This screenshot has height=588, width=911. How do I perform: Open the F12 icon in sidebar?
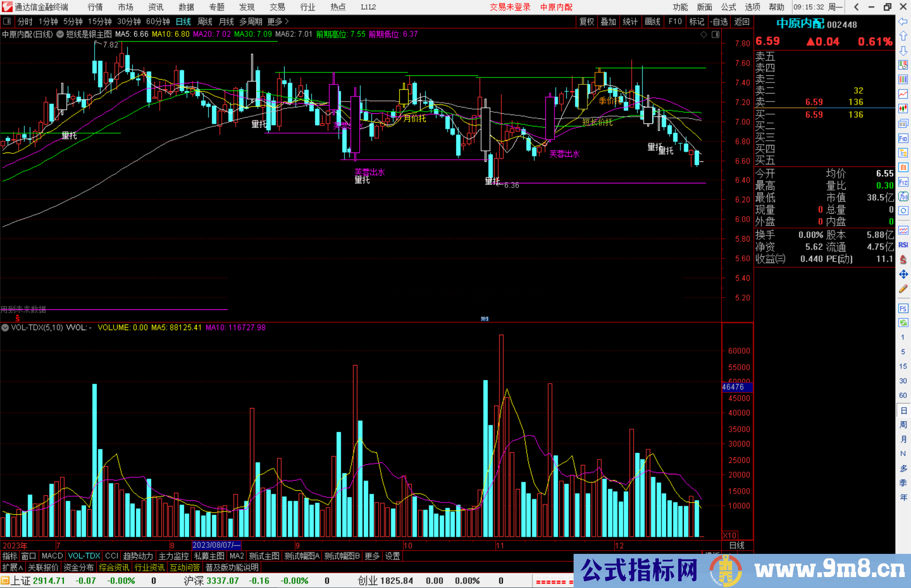coord(903,182)
